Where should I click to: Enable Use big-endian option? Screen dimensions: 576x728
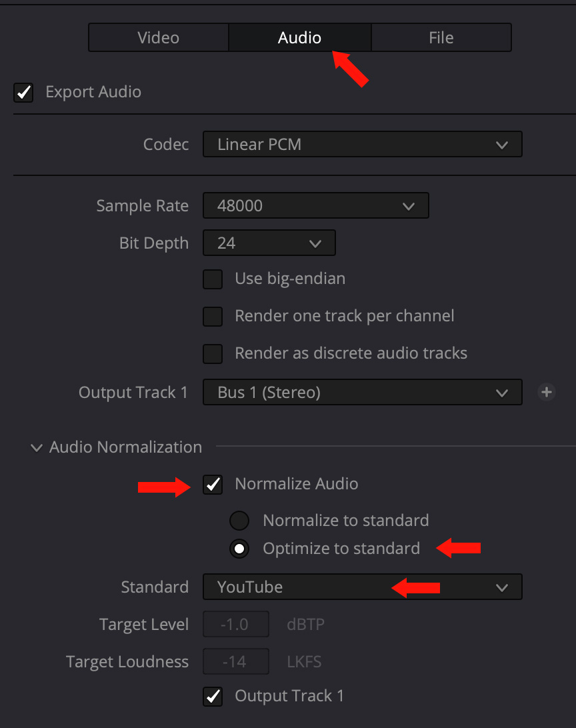[213, 279]
